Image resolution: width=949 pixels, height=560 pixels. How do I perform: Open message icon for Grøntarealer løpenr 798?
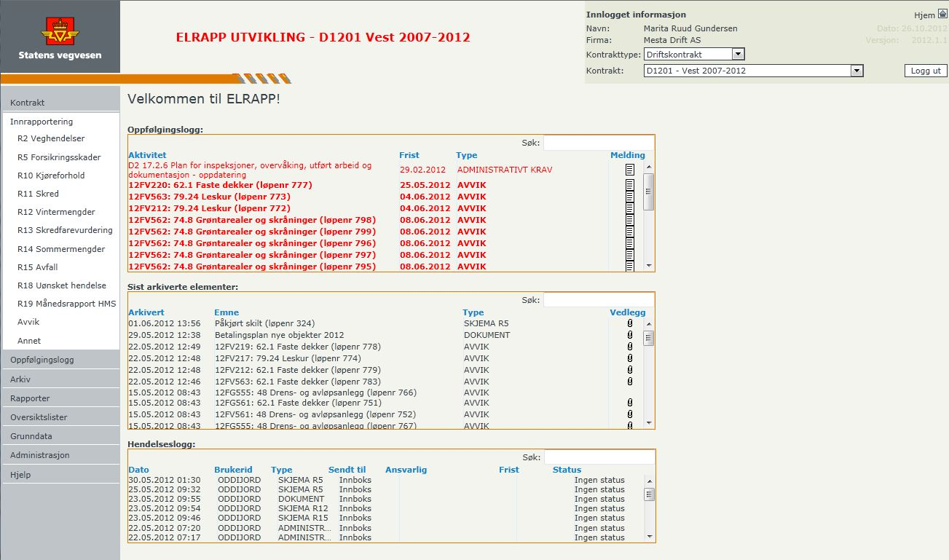pos(630,220)
